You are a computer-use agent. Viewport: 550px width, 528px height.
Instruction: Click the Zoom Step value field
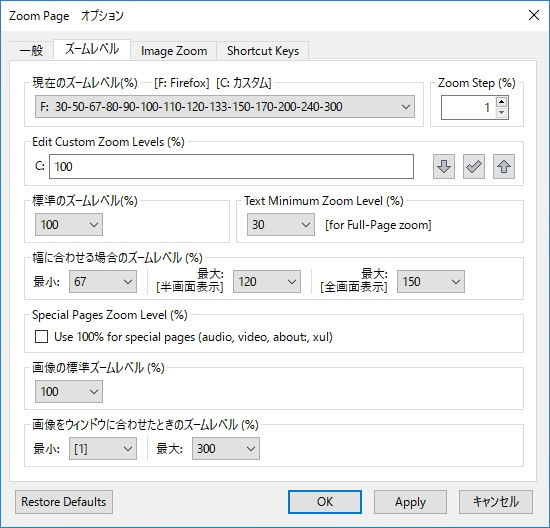pos(468,107)
